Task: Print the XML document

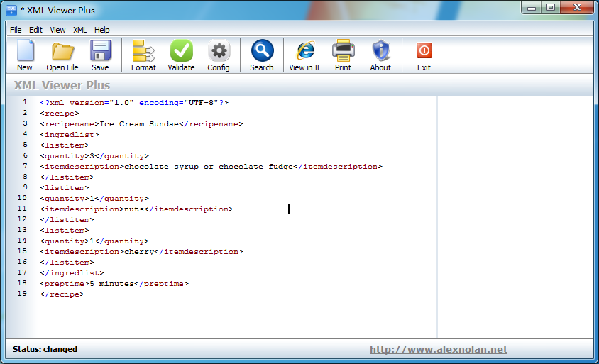Action: pyautogui.click(x=343, y=55)
